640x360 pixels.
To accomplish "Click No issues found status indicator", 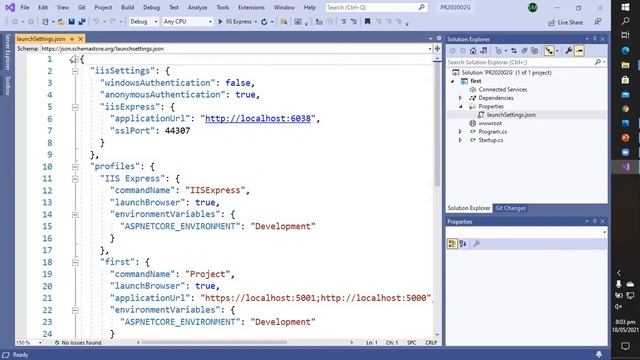I will tap(78, 342).
